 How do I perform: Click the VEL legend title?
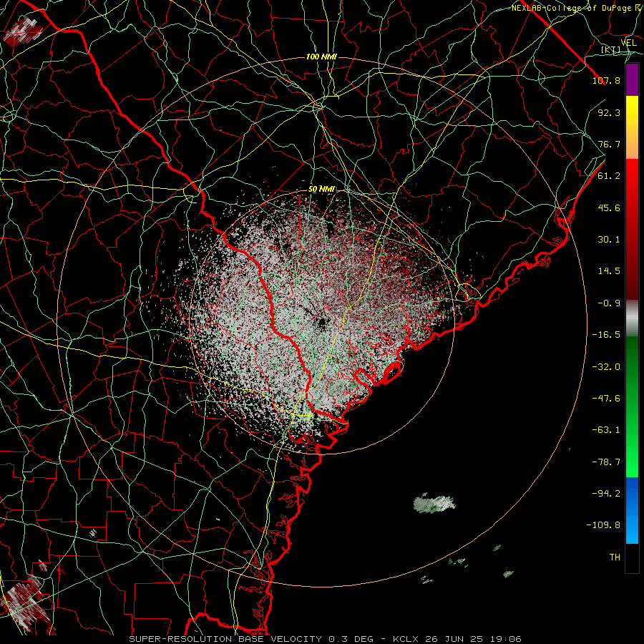pyautogui.click(x=629, y=43)
